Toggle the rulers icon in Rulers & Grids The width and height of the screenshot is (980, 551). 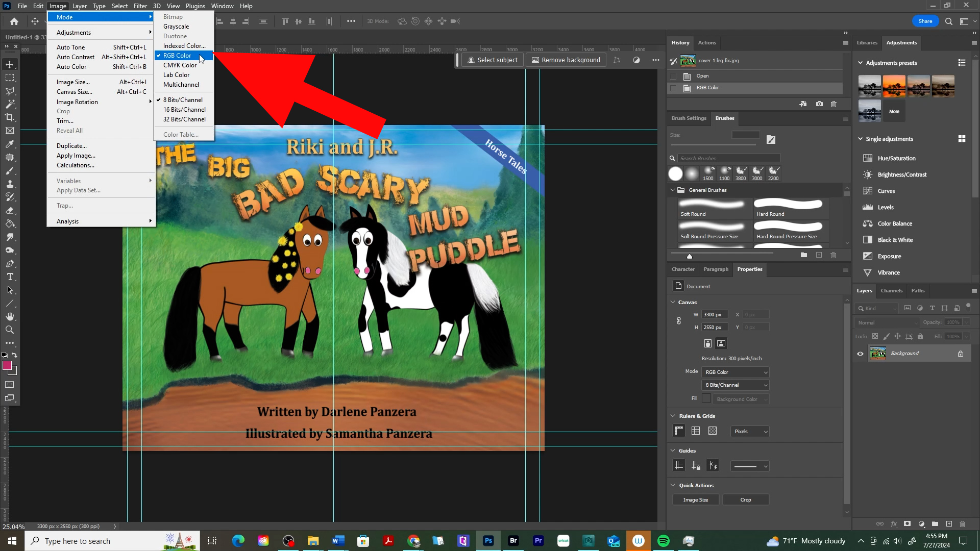click(x=678, y=431)
